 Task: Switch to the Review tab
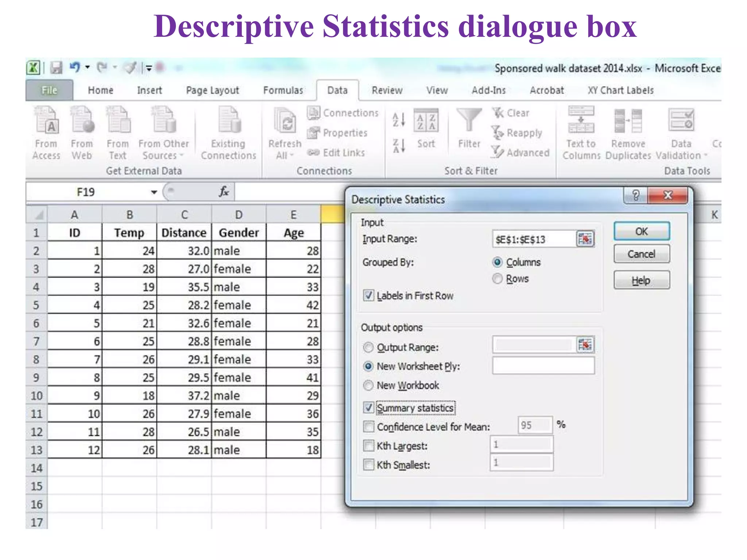tap(387, 90)
